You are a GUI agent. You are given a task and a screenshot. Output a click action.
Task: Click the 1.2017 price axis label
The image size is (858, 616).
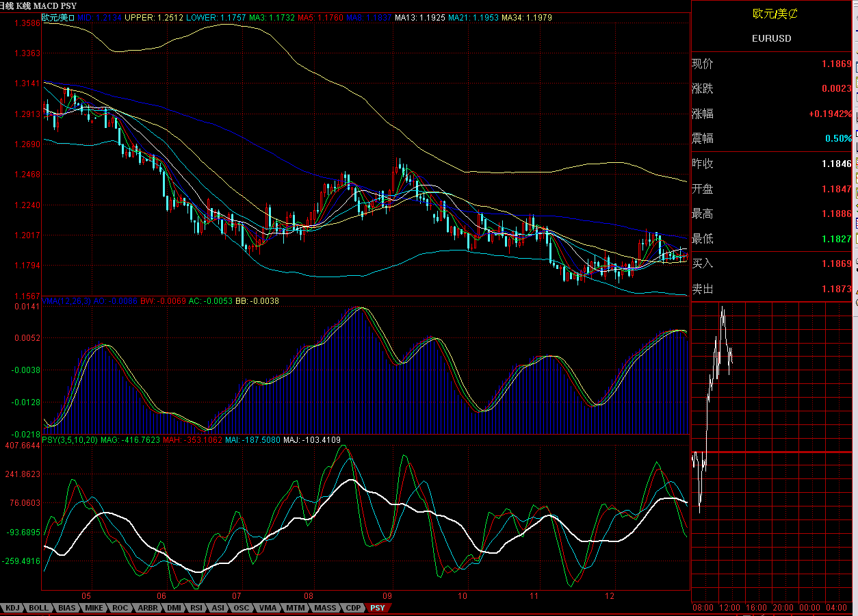27,235
